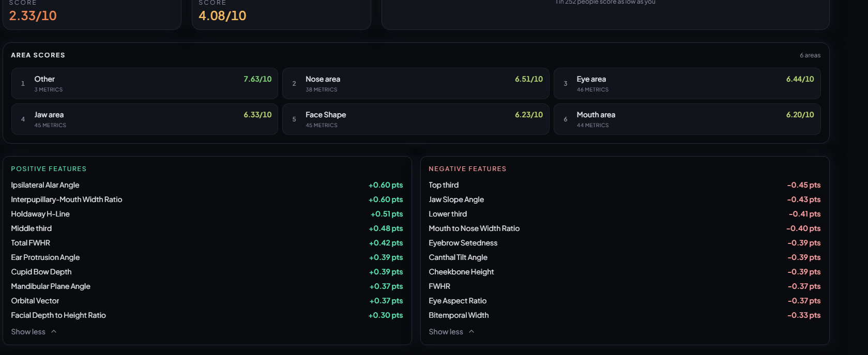The image size is (868, 355).
Task: Click the Holdaway H-Line feature
Action: (207, 214)
